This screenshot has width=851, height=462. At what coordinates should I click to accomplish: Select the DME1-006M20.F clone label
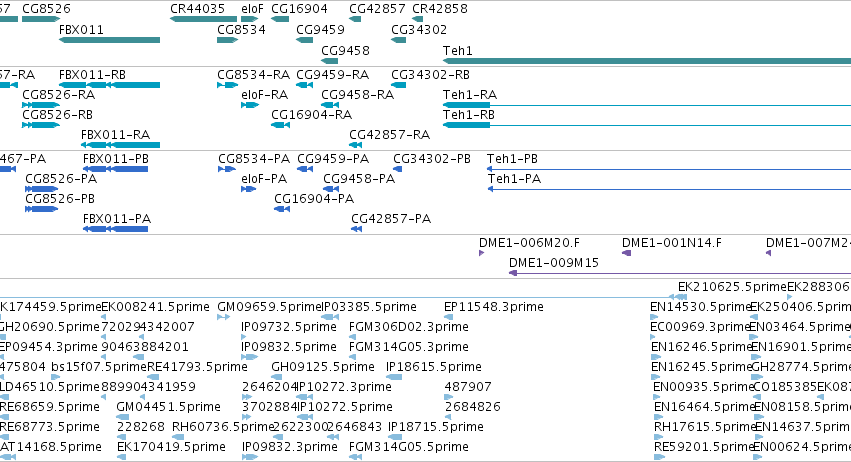pyautogui.click(x=529, y=243)
